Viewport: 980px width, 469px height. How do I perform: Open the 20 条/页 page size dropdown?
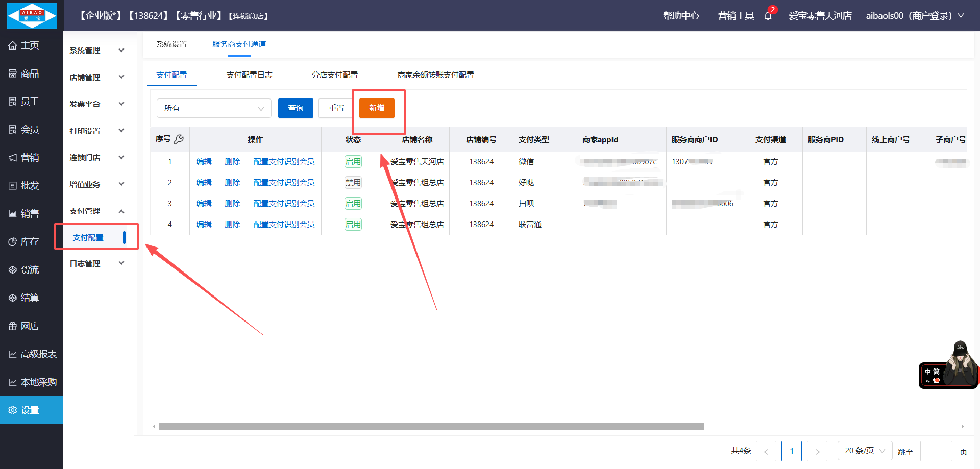(x=865, y=451)
